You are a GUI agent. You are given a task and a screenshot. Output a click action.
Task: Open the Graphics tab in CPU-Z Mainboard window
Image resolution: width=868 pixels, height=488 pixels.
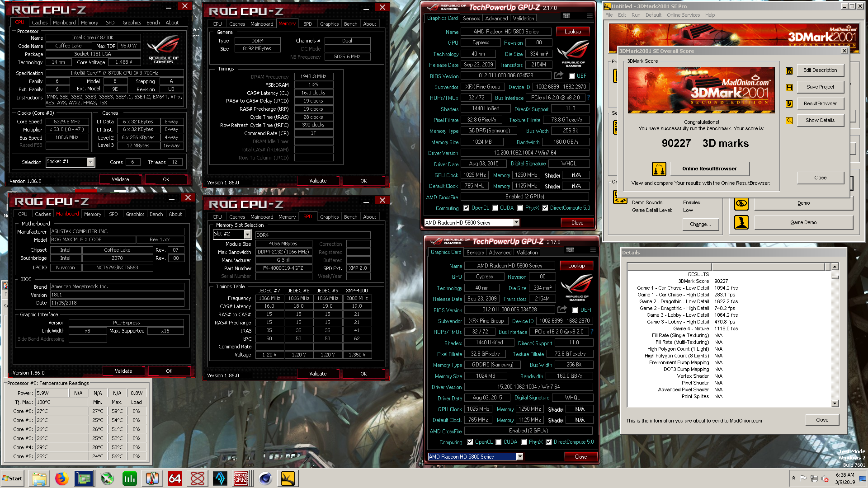(135, 214)
